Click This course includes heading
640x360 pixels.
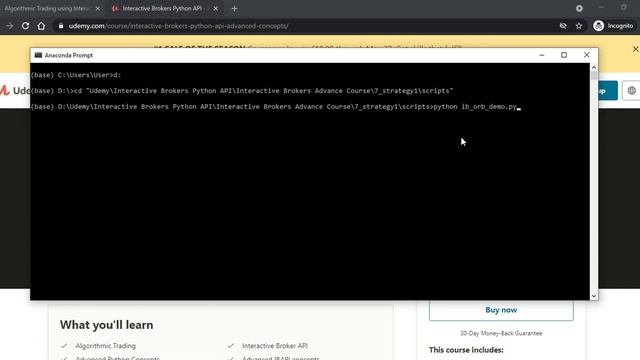point(466,350)
